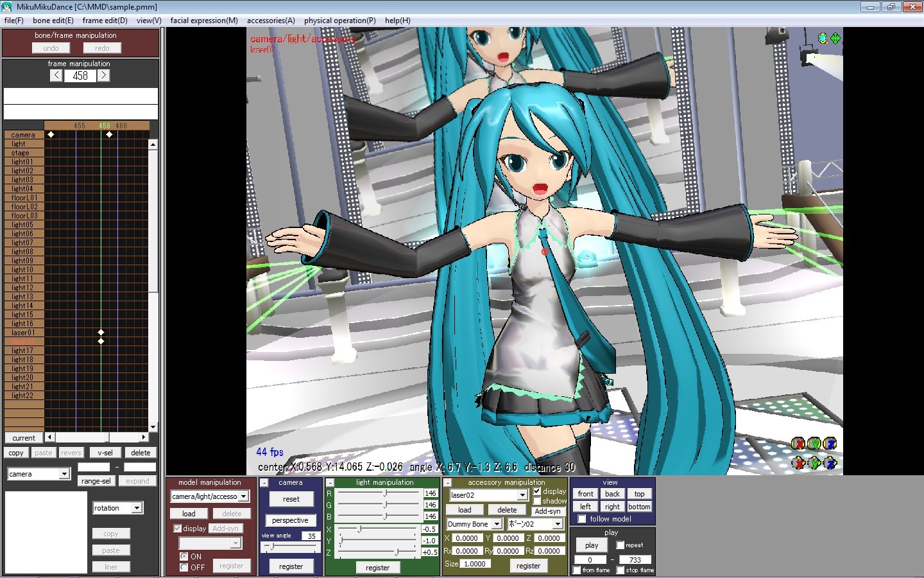
Task: Open the facial expression(M) menu
Action: (204, 21)
